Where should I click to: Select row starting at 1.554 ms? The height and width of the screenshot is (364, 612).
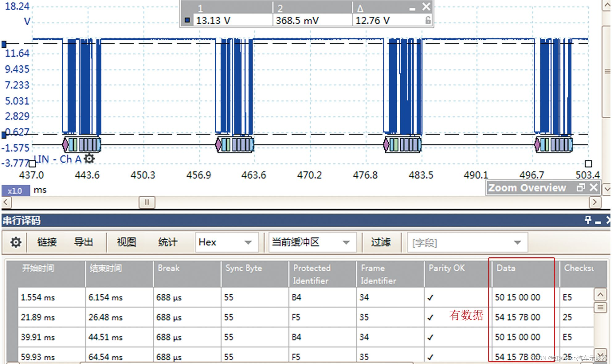tap(306, 297)
